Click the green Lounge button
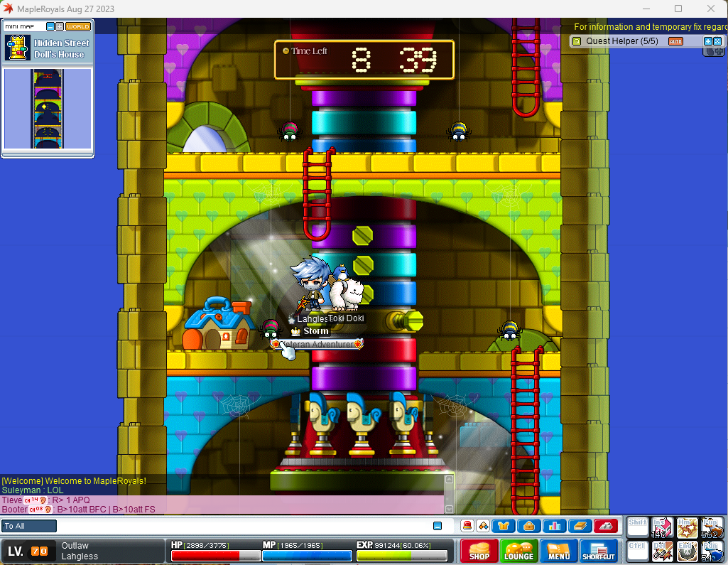Image resolution: width=728 pixels, height=565 pixels. point(518,551)
